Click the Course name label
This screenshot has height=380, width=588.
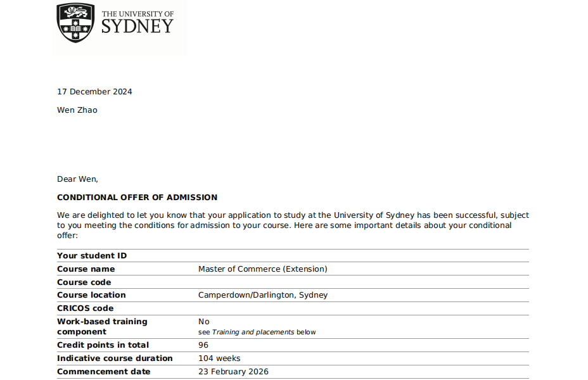tap(86, 269)
